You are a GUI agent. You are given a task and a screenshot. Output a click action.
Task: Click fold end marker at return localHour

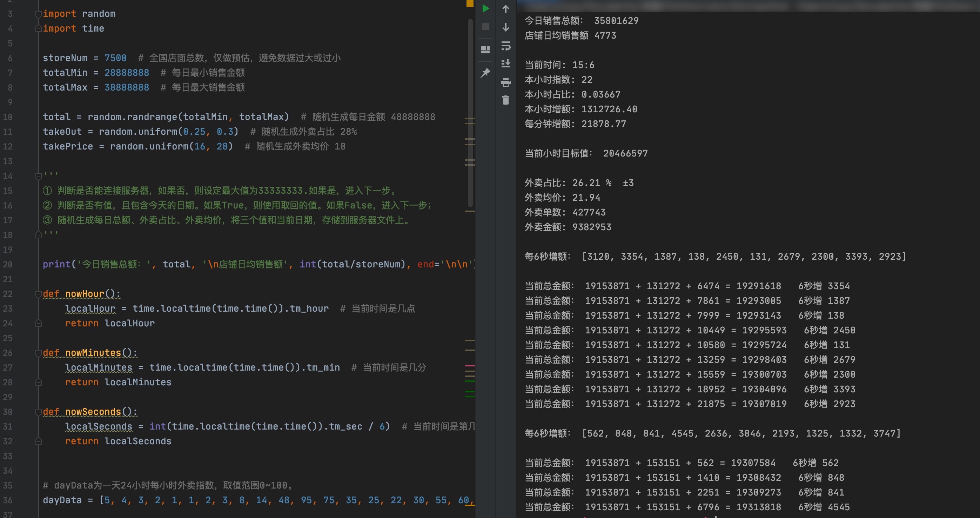39,323
